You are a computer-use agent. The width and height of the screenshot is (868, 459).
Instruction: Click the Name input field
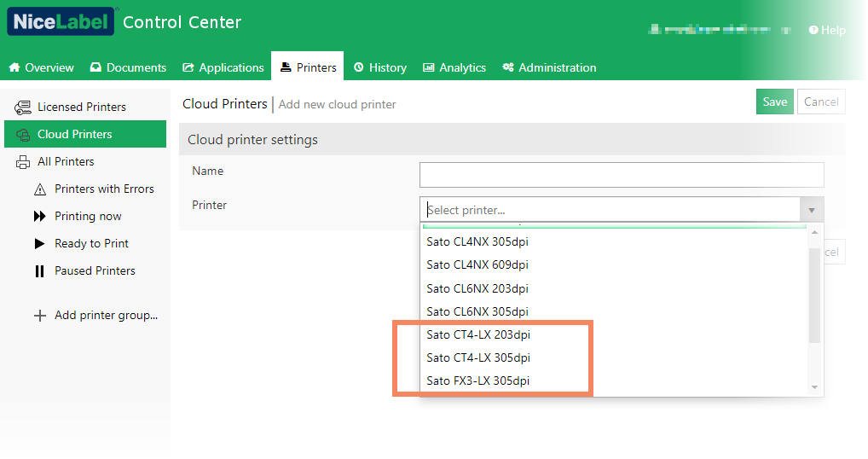click(622, 175)
